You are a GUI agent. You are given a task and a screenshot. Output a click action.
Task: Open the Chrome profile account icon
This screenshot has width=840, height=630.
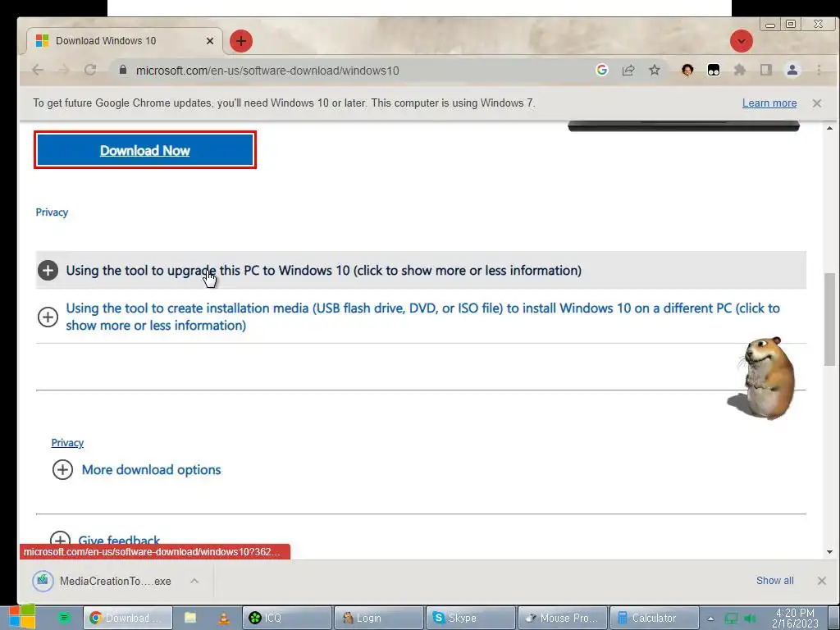pyautogui.click(x=792, y=71)
